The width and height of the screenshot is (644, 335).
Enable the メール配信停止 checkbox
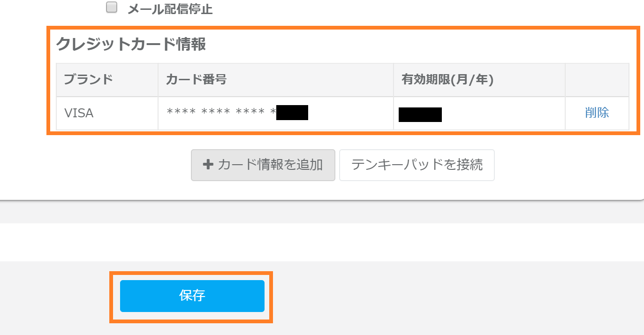pos(112,8)
